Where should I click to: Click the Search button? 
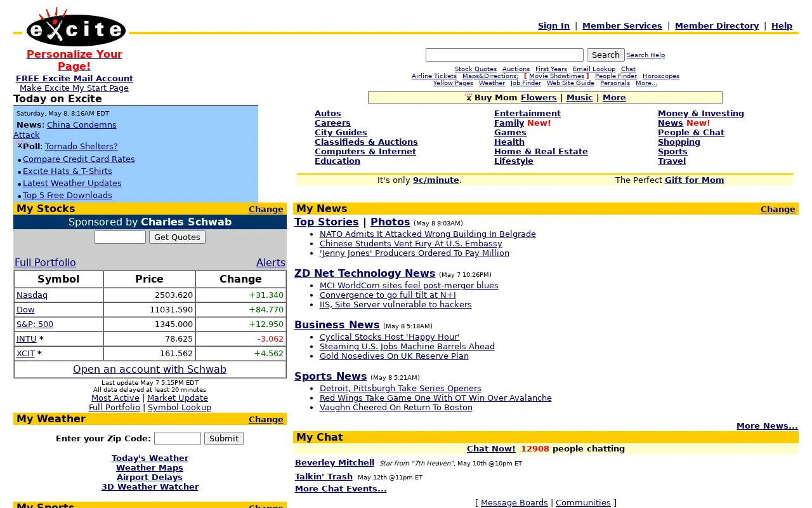pos(605,55)
